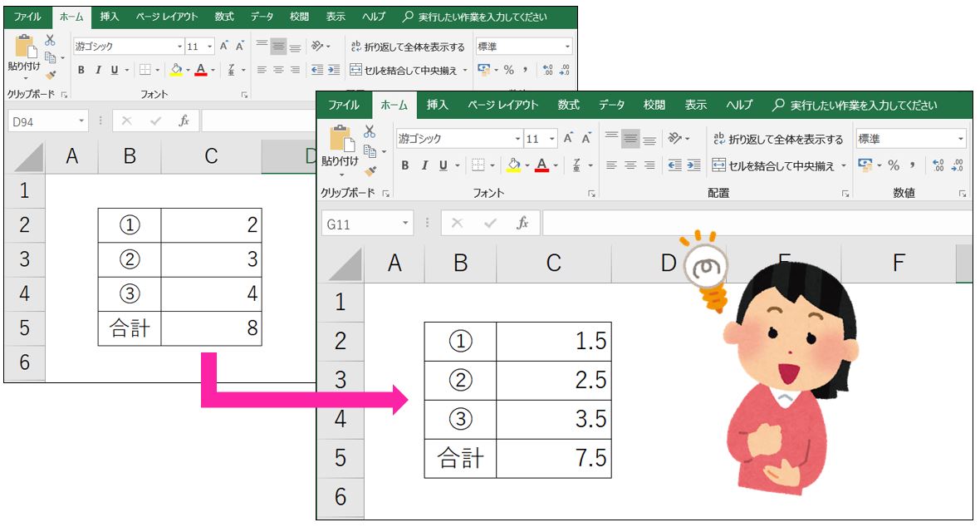Click 折り返して全体を表示する wrap text button
This screenshot has width=980, height=527.
tap(777, 138)
